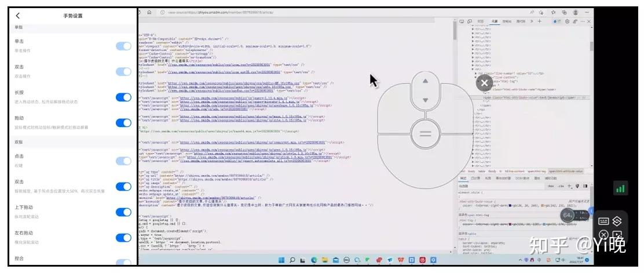Toggle DevTools device emulation icon

point(470,21)
